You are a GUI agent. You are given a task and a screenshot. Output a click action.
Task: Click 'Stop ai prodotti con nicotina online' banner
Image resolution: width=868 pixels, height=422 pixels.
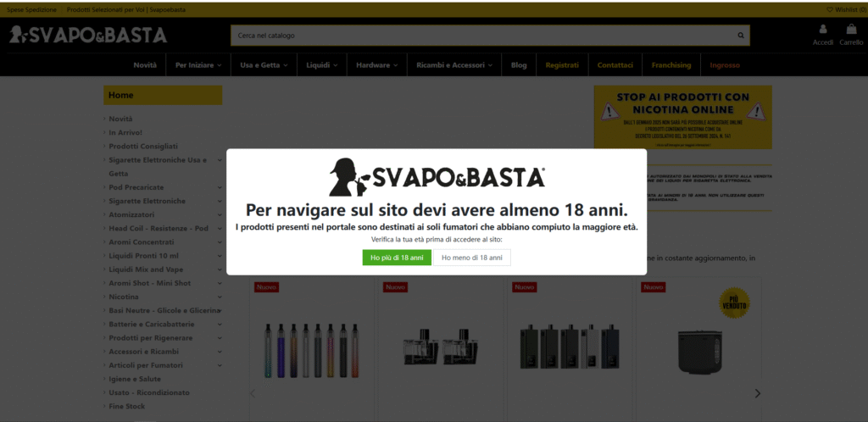coord(682,117)
